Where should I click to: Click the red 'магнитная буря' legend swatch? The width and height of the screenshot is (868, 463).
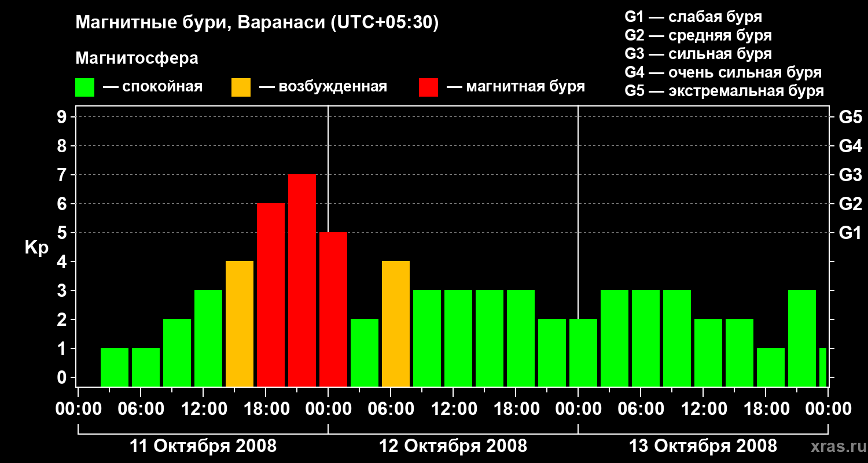(428, 87)
